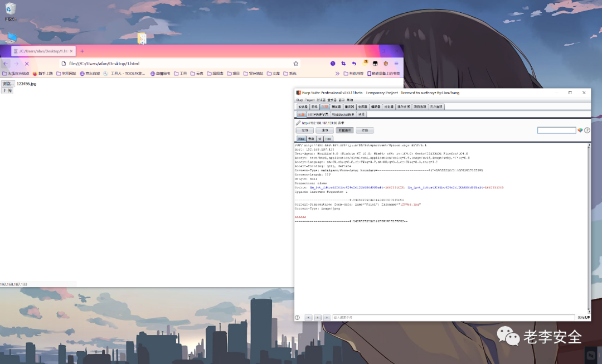Click the 'Origin: null' request header line
Image resolution: width=602 pixels, height=364 pixels.
point(306,179)
